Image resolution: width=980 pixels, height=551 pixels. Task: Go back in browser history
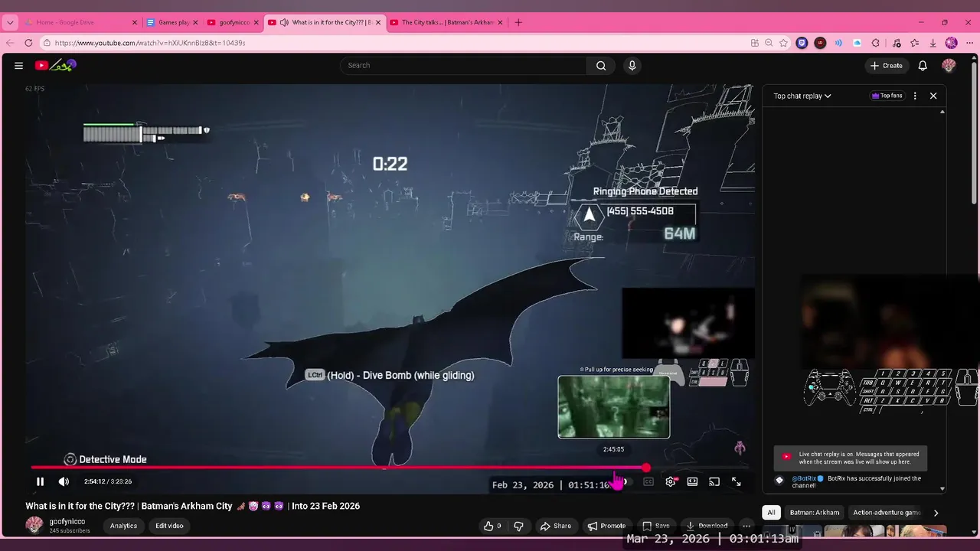(10, 43)
